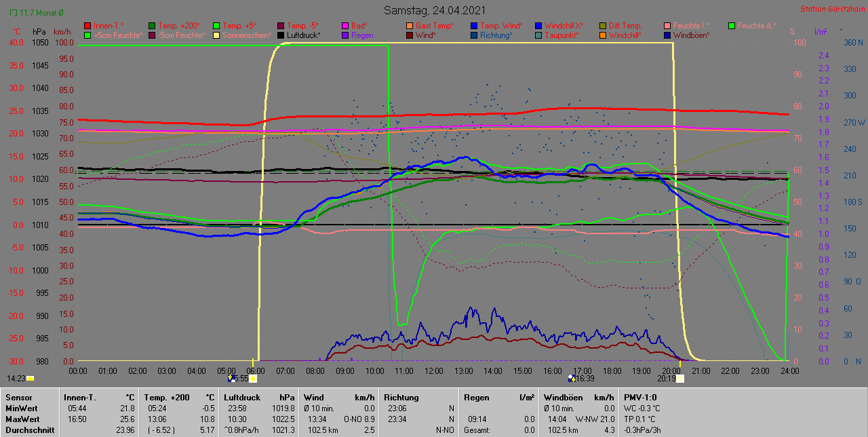This screenshot has width=868, height=437.
Task: Click the Innen-T. max value 25.6
Action: click(127, 419)
